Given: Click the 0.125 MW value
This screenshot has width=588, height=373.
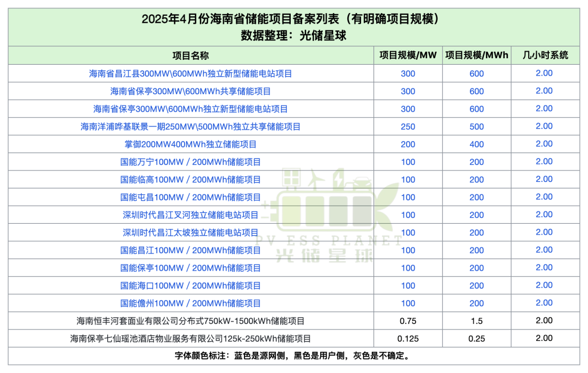Looking at the screenshot, I should pyautogui.click(x=408, y=339).
